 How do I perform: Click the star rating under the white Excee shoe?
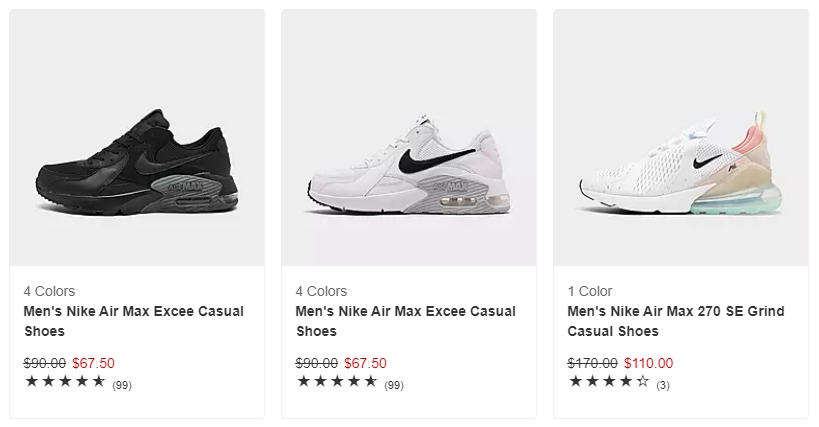[x=337, y=382]
